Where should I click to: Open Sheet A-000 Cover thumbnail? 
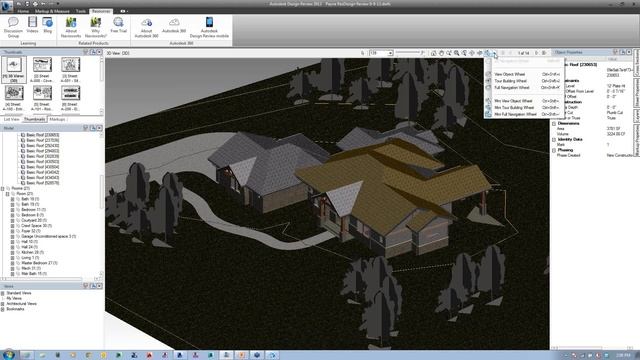tap(42, 70)
